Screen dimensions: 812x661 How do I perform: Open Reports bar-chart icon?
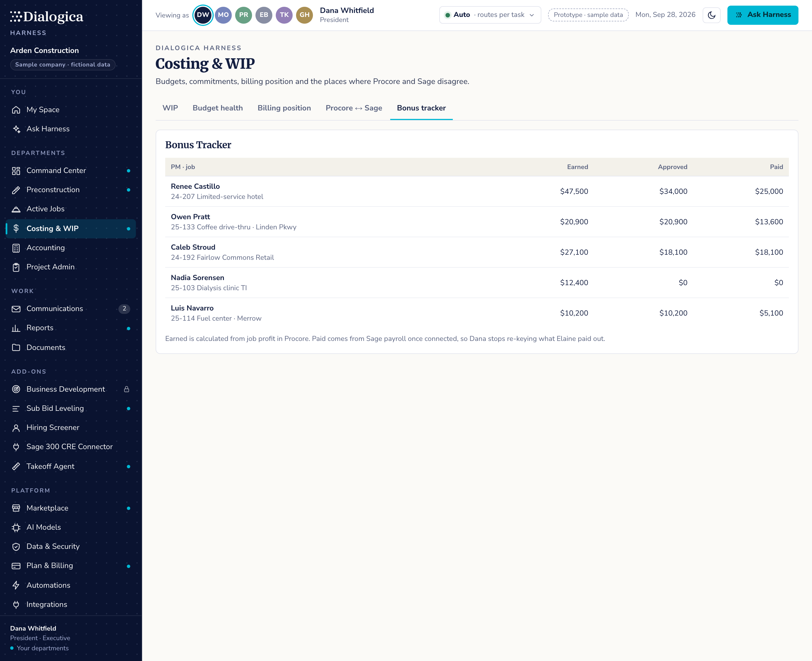(x=16, y=328)
